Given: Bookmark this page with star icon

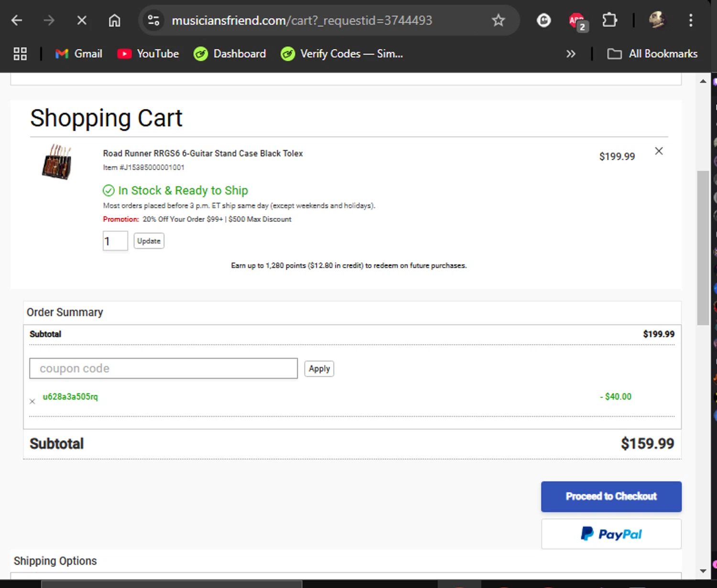Looking at the screenshot, I should point(498,20).
